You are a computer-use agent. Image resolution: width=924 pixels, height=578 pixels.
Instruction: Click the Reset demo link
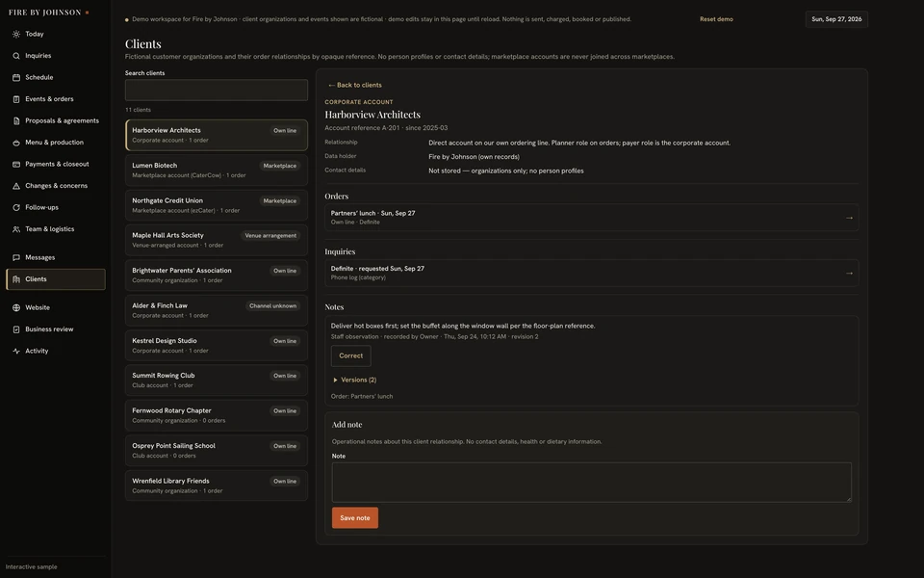click(x=716, y=19)
